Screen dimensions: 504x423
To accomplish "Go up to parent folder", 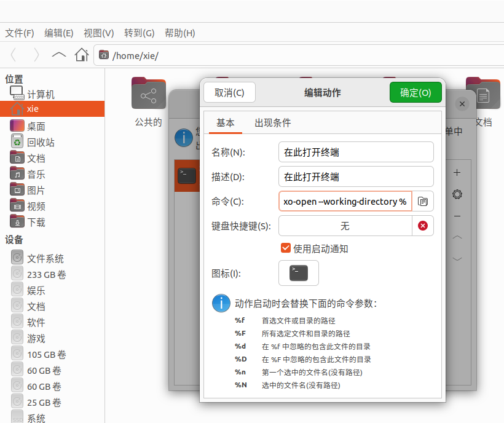I will pyautogui.click(x=59, y=55).
